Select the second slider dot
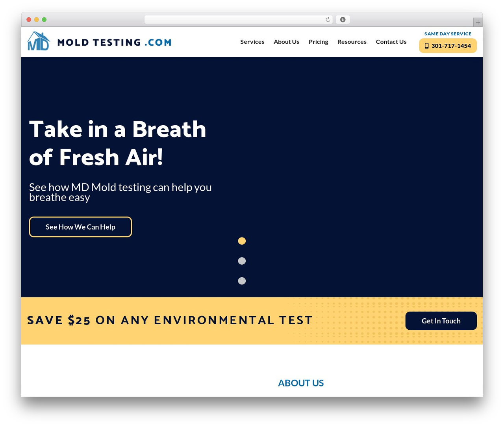Screen dimensions: 504x427 [242, 261]
